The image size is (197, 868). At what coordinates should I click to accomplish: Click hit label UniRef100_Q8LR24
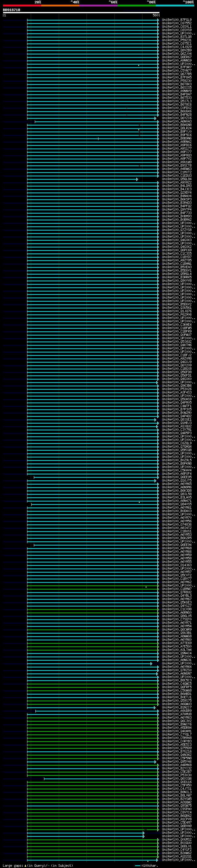pos(176,128)
